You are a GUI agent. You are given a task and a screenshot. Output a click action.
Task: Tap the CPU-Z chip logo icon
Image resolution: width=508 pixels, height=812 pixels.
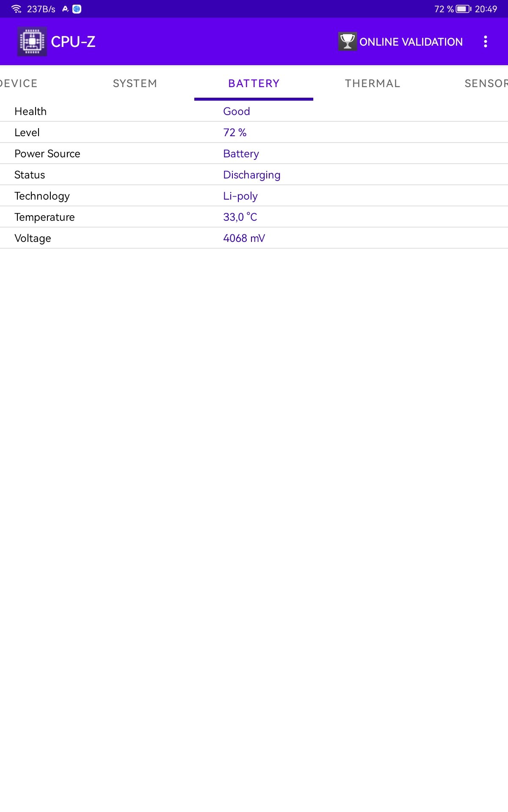pos(32,41)
